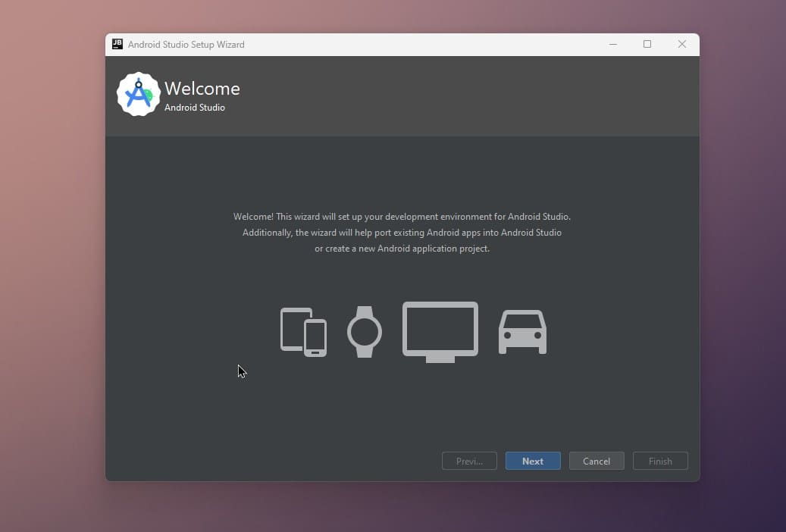Click the phone and tablet device icon

point(303,332)
